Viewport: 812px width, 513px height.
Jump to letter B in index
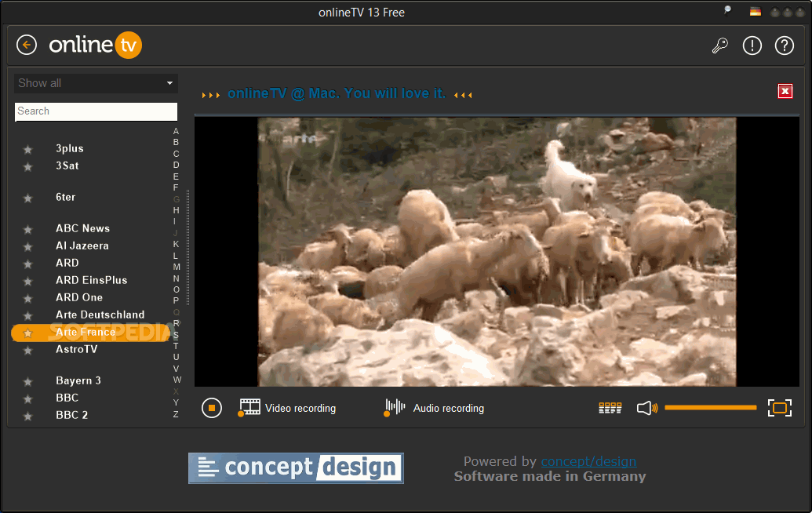[176, 142]
